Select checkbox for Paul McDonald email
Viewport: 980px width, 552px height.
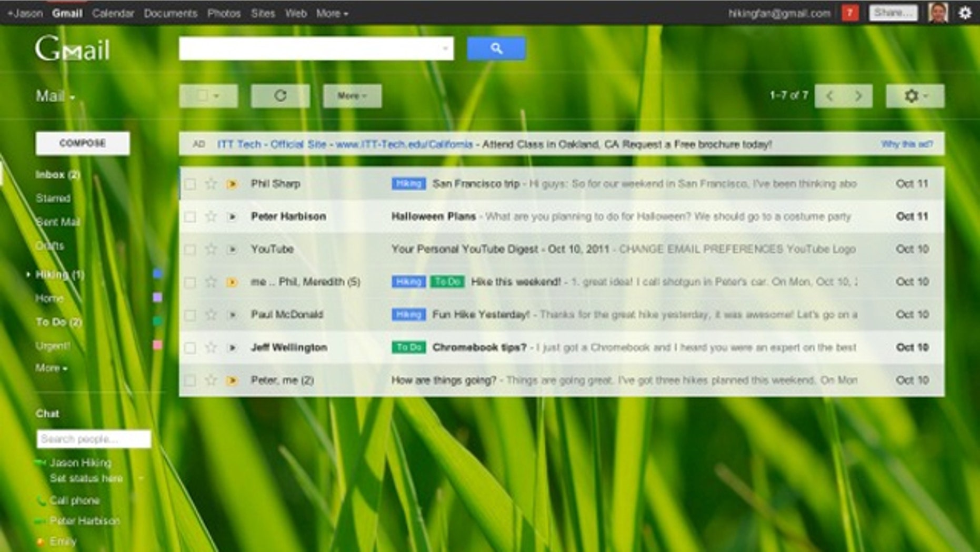190,314
